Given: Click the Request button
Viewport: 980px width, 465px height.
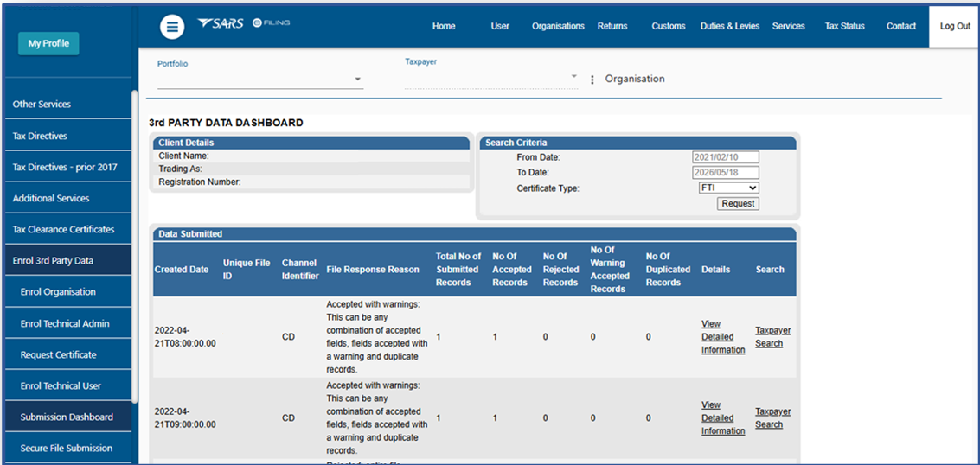Looking at the screenshot, I should point(738,204).
